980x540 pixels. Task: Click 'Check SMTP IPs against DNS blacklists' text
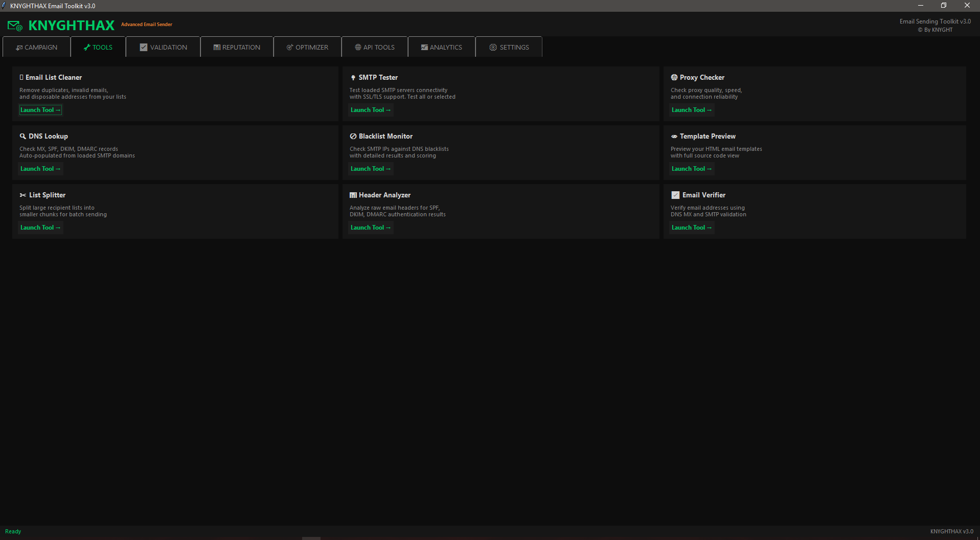click(399, 149)
